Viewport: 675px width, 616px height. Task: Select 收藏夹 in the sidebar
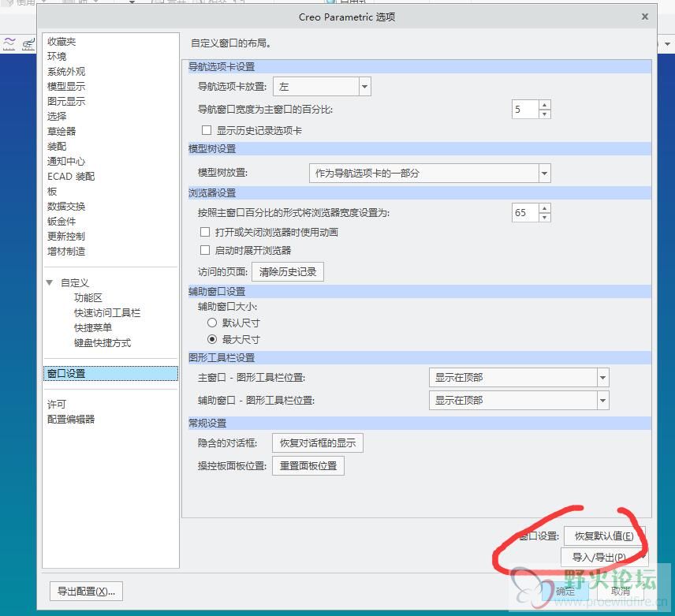[62, 42]
